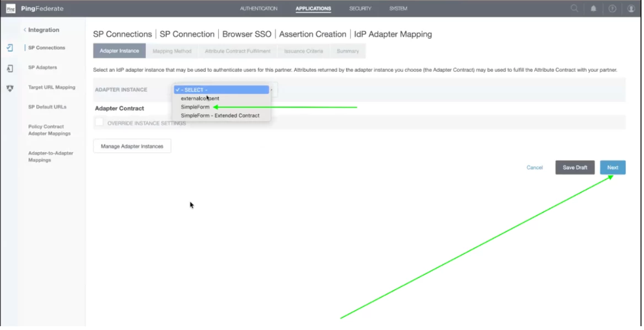Toggle Override Instance Settings checkbox
The image size is (644, 330).
click(x=99, y=122)
